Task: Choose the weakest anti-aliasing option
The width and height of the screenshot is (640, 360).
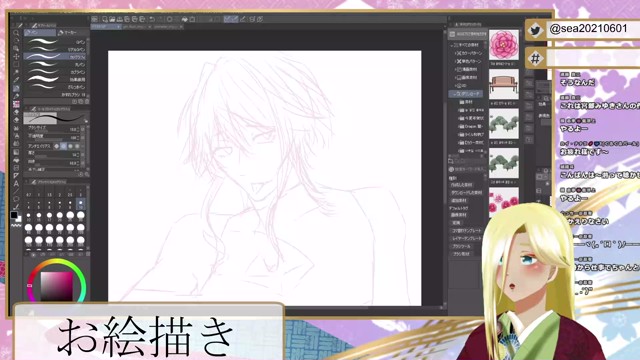Action: coord(57,146)
